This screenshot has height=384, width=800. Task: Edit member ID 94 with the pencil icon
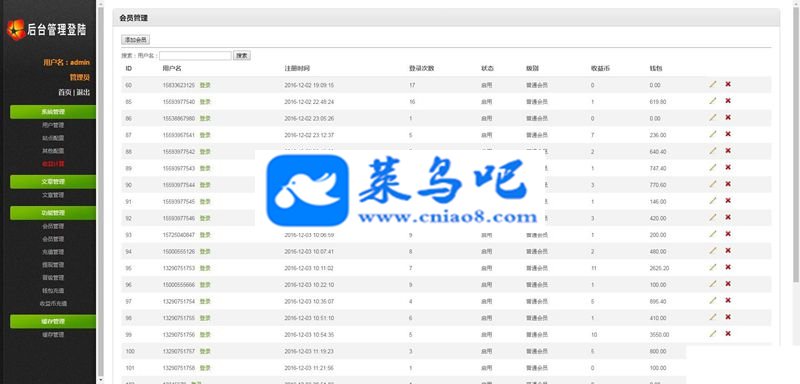point(713,250)
